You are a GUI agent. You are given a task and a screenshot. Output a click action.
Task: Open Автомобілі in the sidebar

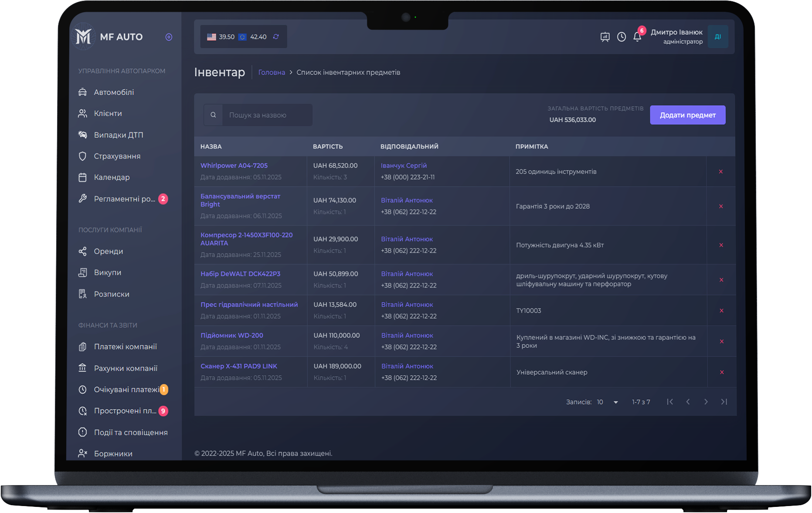(114, 92)
